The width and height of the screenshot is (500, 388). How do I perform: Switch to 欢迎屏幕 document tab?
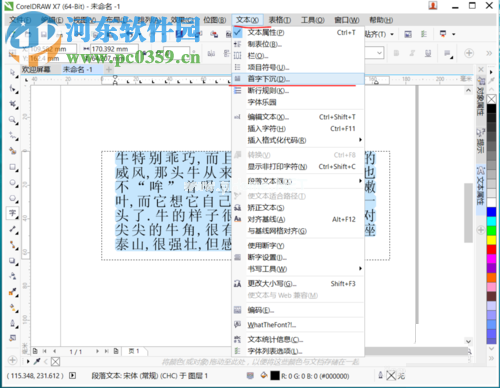tap(36, 69)
